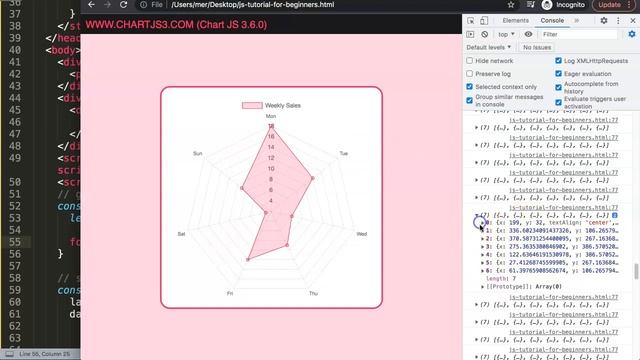Expand array item 1 with x: 336.60
The image size is (640, 360).
pos(482,231)
